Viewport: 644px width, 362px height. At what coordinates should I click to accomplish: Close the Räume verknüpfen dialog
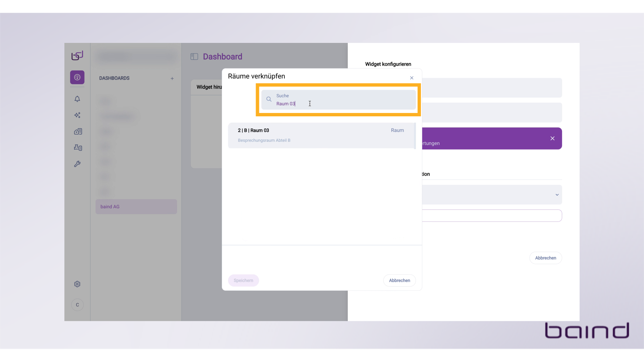click(412, 78)
